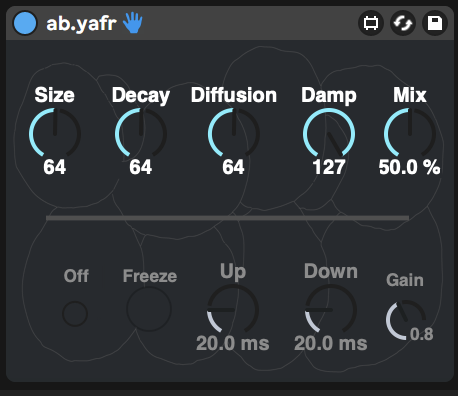
Task: Toggle the blue device activator circle
Action: [25, 23]
